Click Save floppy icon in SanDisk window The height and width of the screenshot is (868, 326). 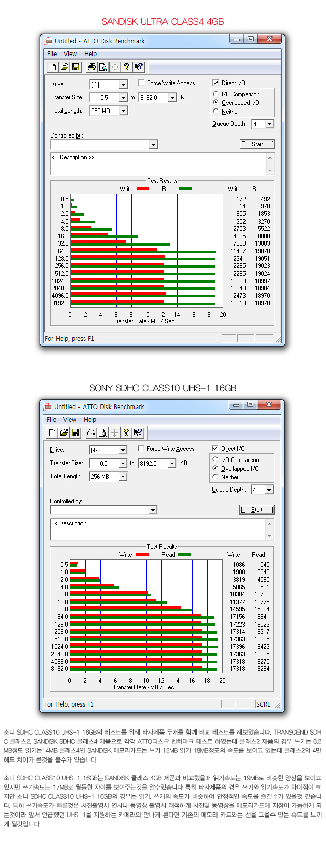tap(76, 67)
